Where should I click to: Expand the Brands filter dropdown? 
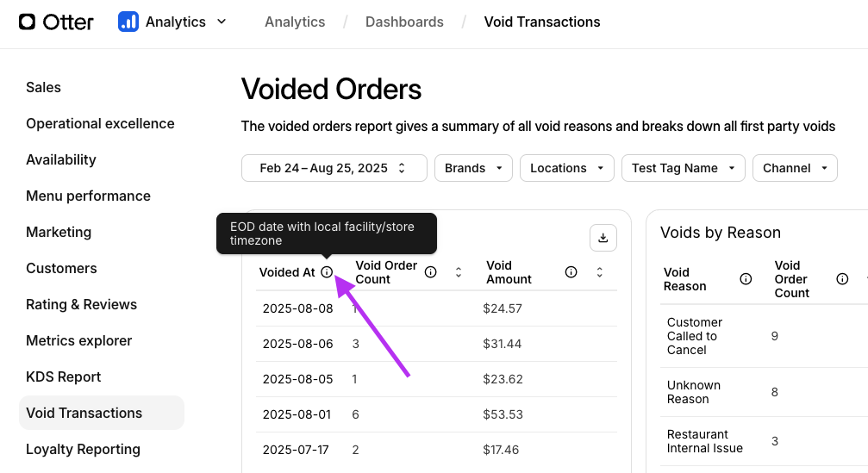(473, 168)
